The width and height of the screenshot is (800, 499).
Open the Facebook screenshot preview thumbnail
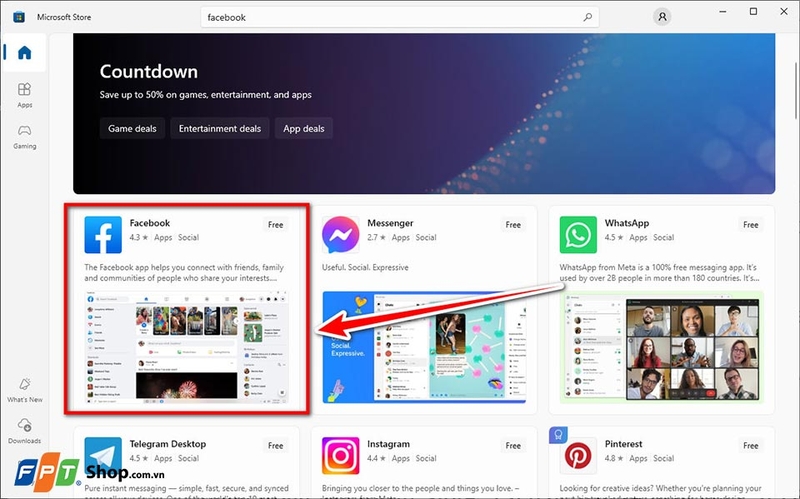187,348
